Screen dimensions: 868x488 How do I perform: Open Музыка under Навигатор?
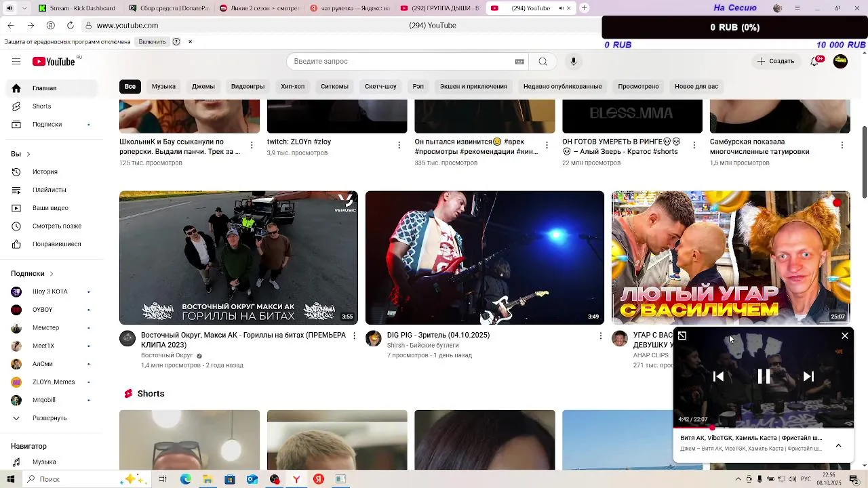click(x=51, y=462)
